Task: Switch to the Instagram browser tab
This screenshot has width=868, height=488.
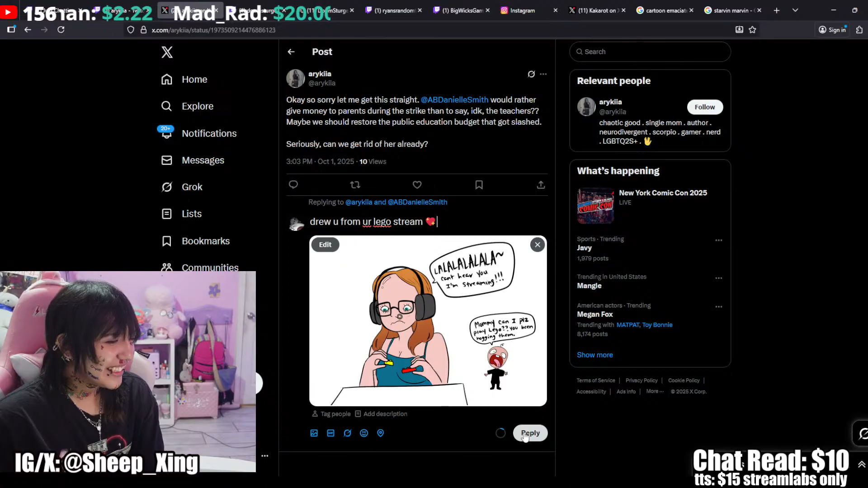Action: click(x=522, y=10)
